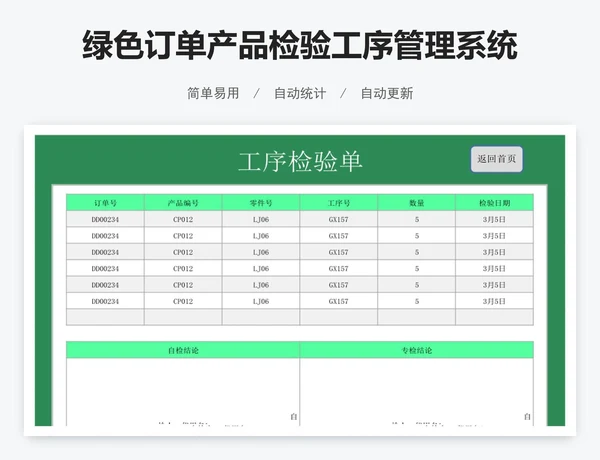
Task: Select the 订单号 column header
Action: coord(105,203)
